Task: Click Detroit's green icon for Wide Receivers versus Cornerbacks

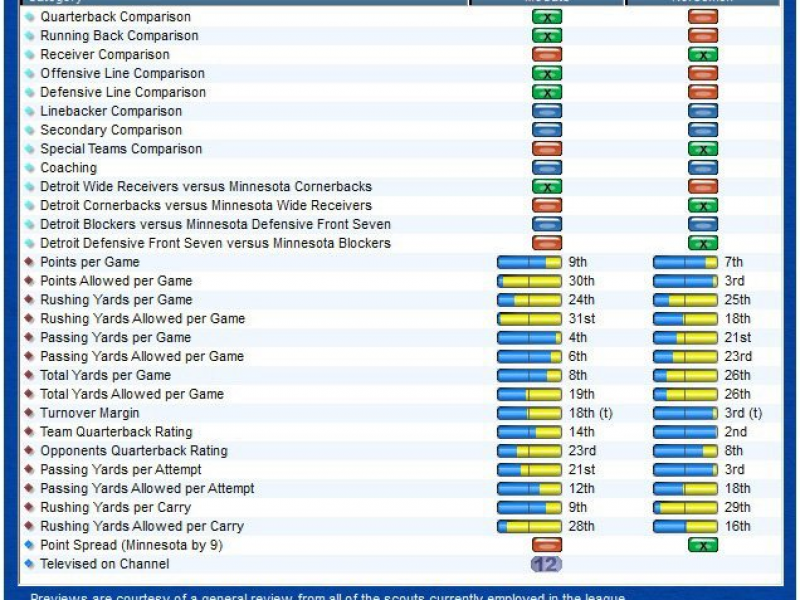Action: (547, 187)
